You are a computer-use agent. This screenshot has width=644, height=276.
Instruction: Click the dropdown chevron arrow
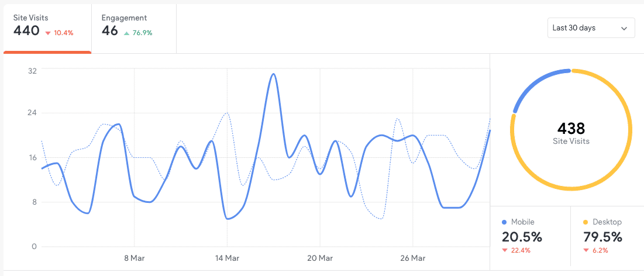coord(624,28)
